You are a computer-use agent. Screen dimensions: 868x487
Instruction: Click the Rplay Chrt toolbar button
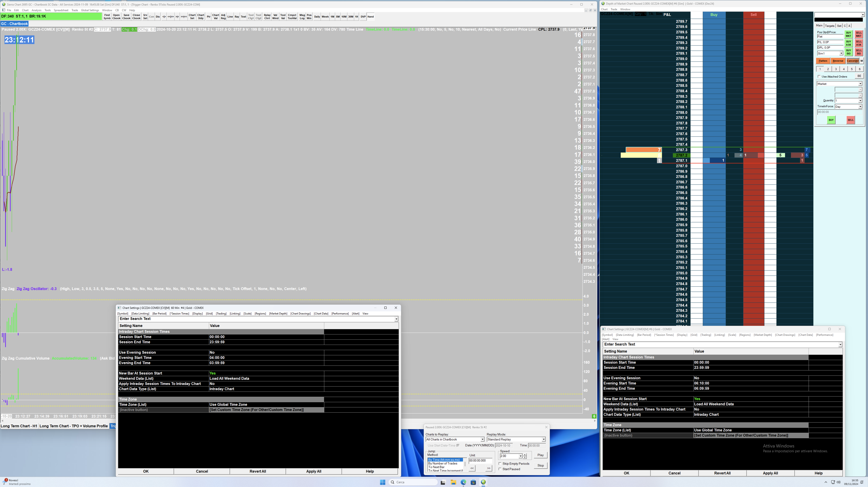(x=267, y=16)
